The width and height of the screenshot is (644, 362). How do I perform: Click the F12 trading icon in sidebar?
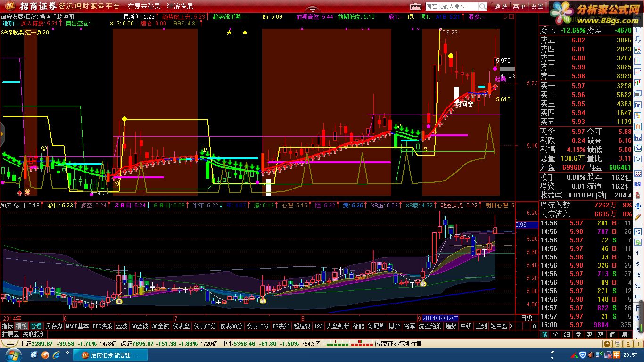pyautogui.click(x=638, y=138)
